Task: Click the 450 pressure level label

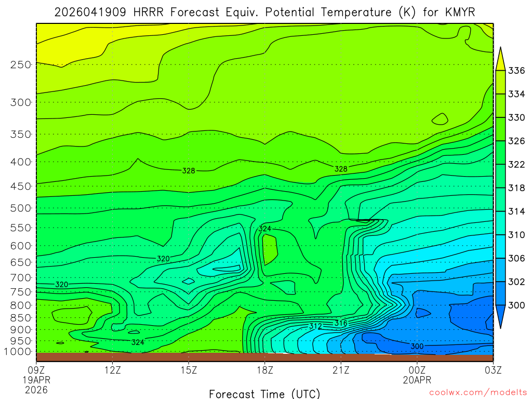Action: (x=21, y=187)
